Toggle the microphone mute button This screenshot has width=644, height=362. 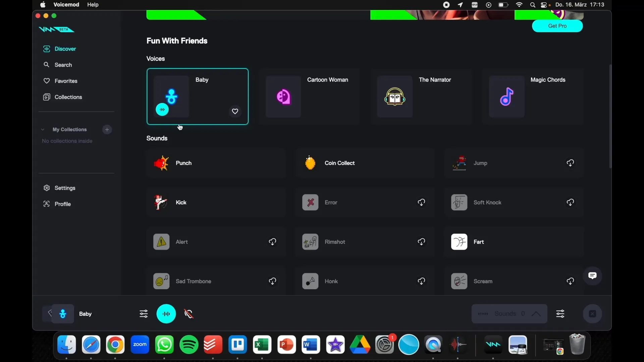click(189, 314)
